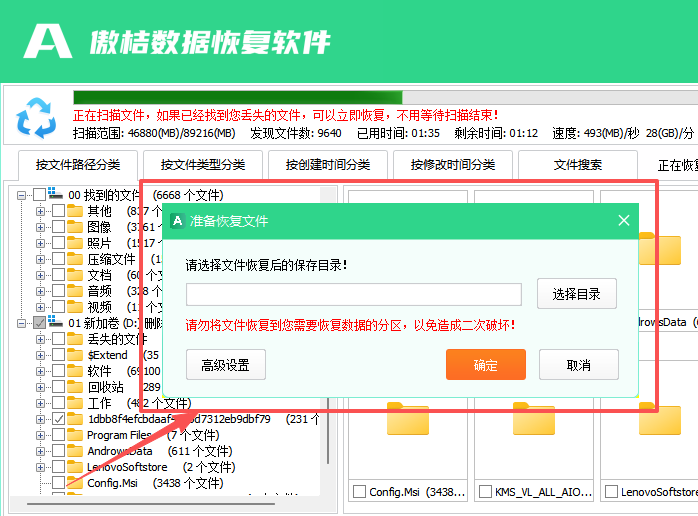Click the 01 新加卷 drive icon

[57, 323]
